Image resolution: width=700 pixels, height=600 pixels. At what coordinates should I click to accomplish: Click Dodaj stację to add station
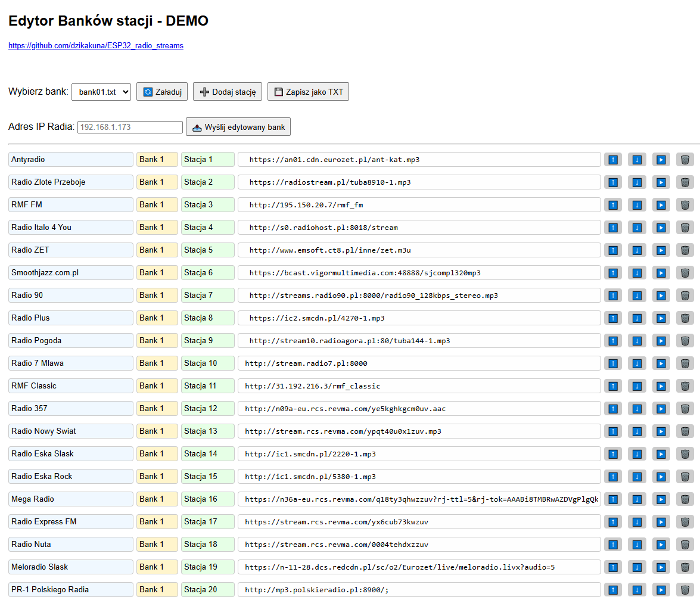(228, 92)
